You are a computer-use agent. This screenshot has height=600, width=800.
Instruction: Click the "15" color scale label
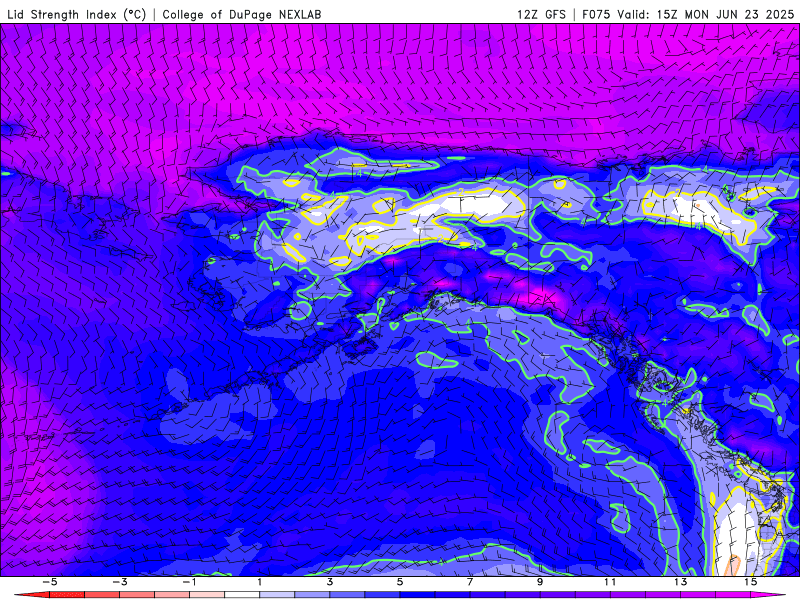click(x=750, y=582)
